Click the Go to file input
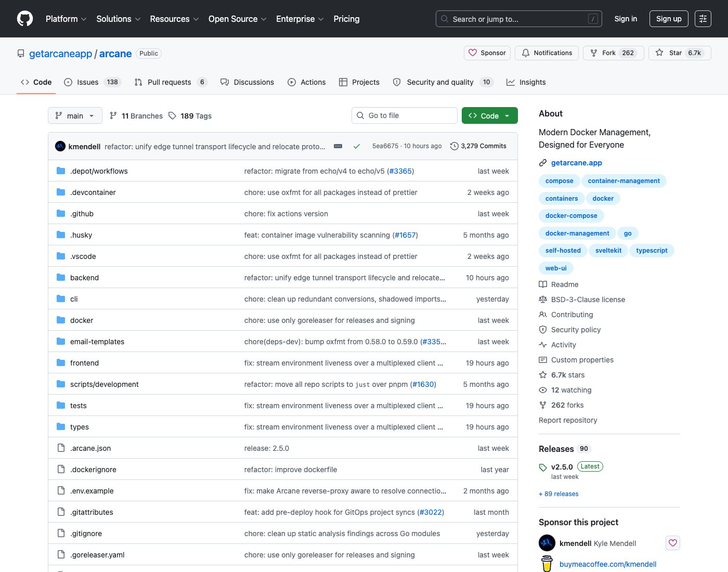Screen dimensions: 728x572 tap(405, 115)
